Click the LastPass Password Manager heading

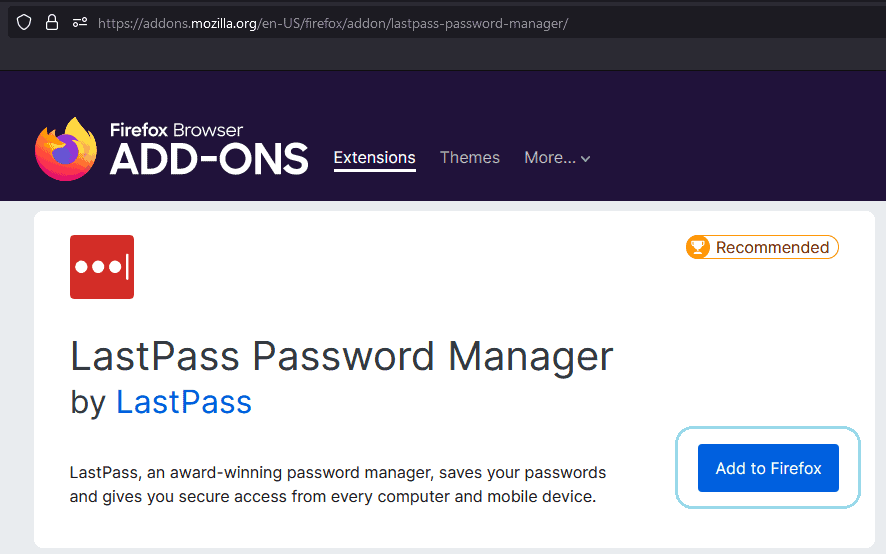[341, 356]
